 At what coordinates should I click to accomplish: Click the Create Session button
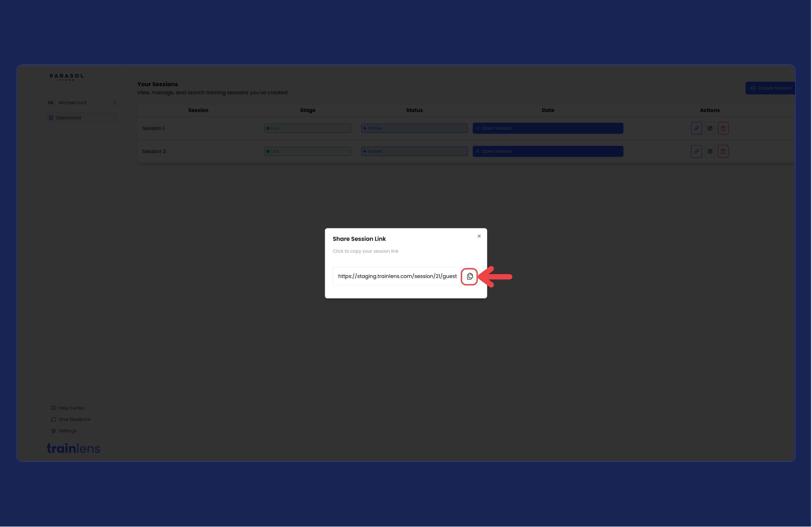point(770,88)
